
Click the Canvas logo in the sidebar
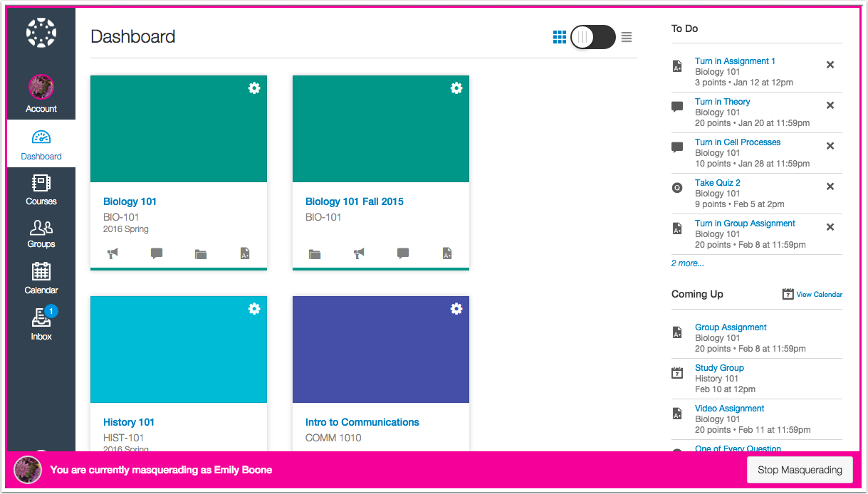[x=41, y=33]
